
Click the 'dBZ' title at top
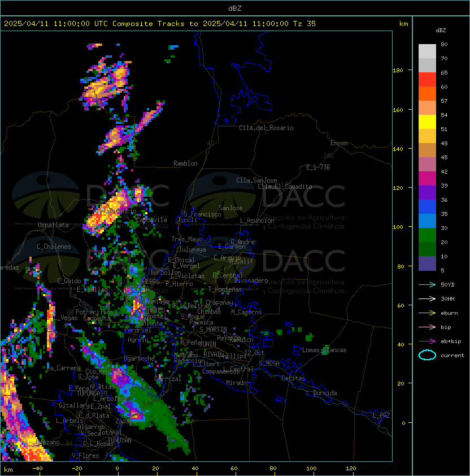(x=235, y=8)
